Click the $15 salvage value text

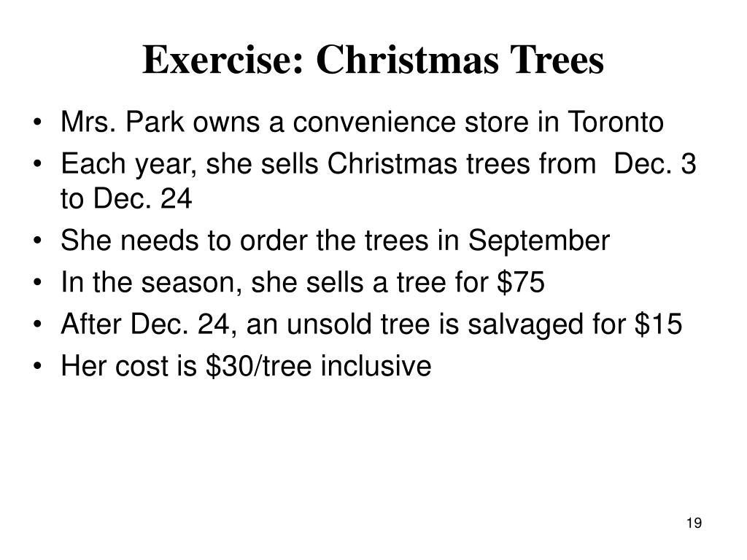pos(659,324)
